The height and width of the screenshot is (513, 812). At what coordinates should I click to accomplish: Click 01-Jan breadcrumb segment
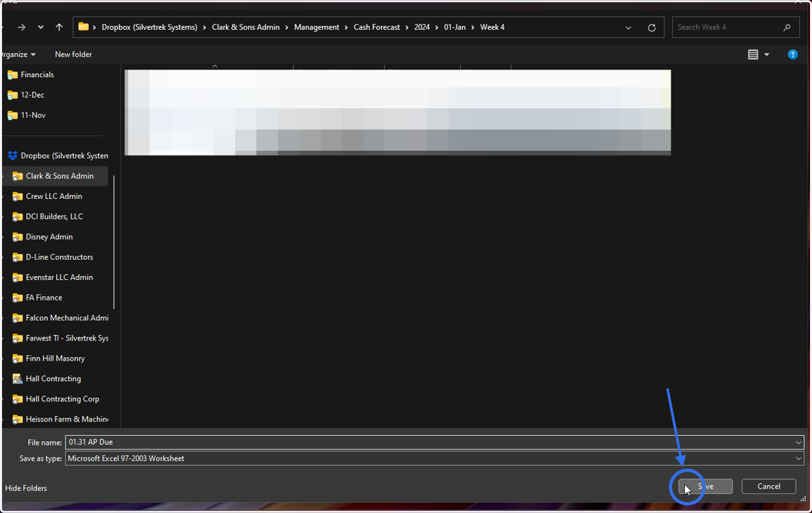pyautogui.click(x=455, y=27)
